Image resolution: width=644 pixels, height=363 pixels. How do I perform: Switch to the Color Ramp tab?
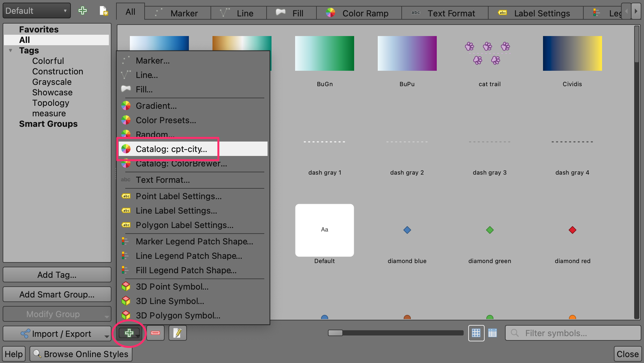(359, 13)
